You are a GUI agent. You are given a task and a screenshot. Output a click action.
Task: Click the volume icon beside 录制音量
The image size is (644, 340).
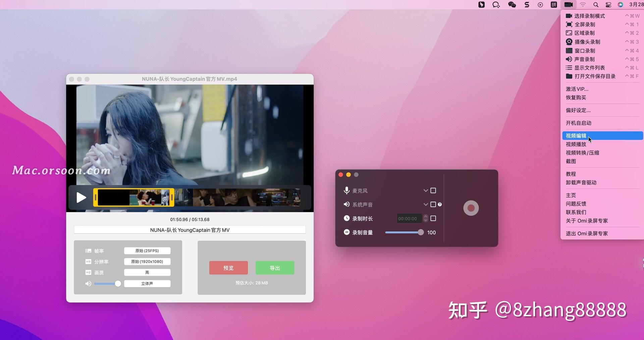point(346,232)
